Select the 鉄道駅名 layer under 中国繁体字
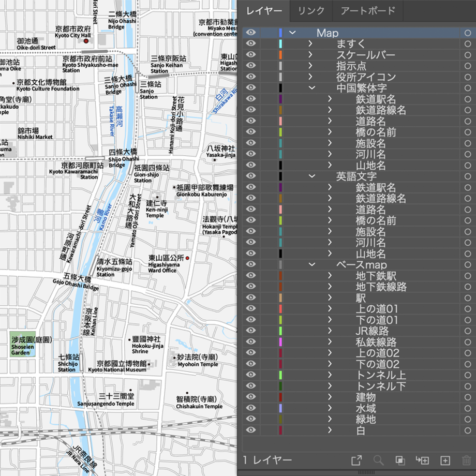 click(x=376, y=99)
